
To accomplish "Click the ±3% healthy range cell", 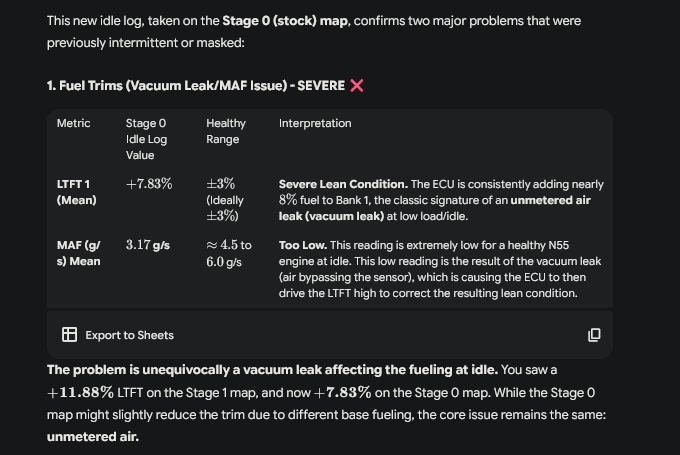I will [x=220, y=184].
